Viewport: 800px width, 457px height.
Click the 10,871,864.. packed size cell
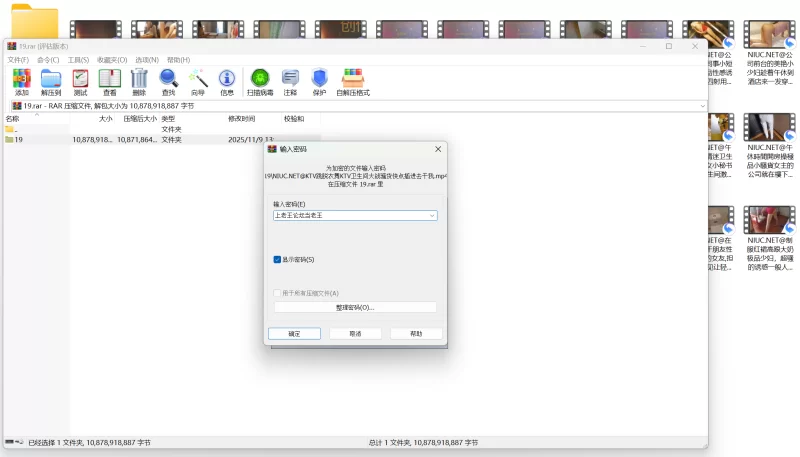pos(137,139)
